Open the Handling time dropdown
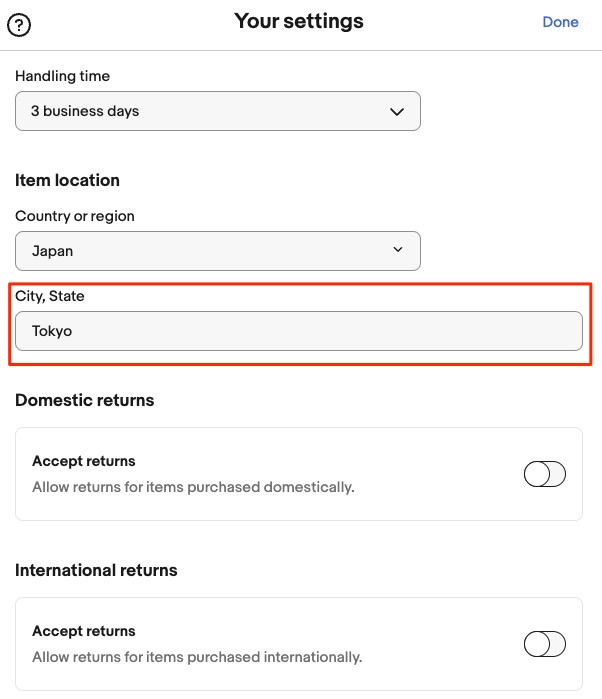The image size is (602, 699). coord(217,111)
